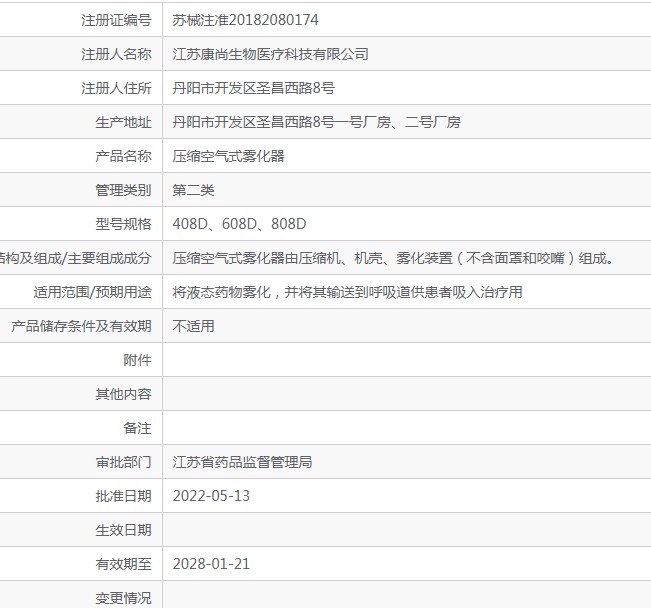Click the 备注 label
Screen dimensions: 651x608
coord(137,428)
